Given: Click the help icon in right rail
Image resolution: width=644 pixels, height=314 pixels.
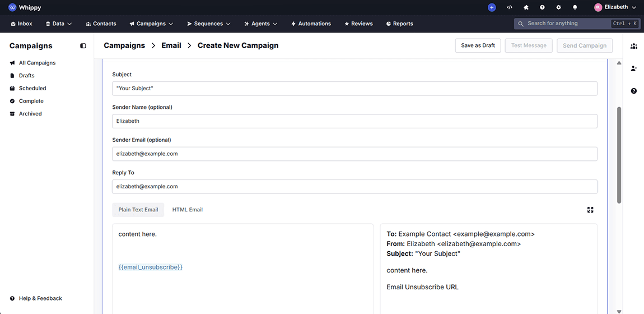Looking at the screenshot, I should (634, 91).
